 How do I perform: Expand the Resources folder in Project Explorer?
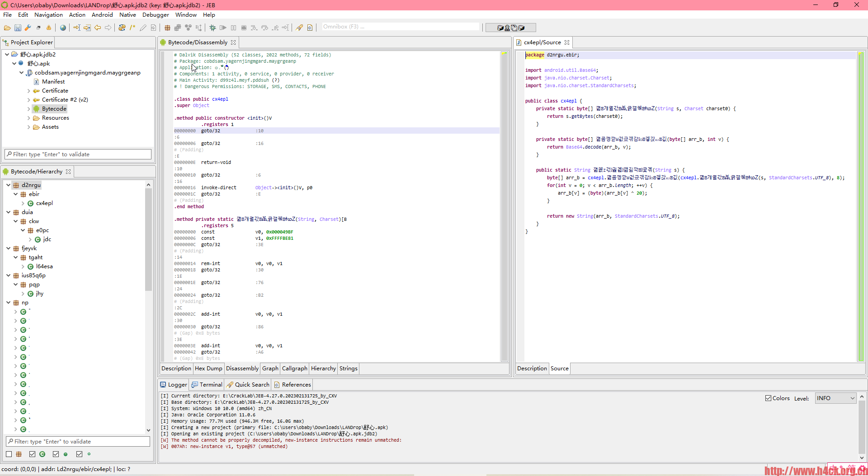coord(29,118)
